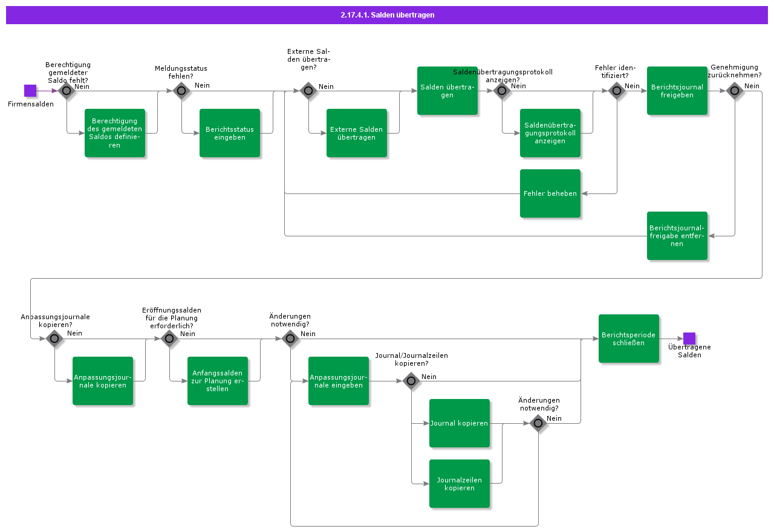The image size is (774, 532).
Task: Click the Firmensalden purple start event
Action: tap(30, 91)
